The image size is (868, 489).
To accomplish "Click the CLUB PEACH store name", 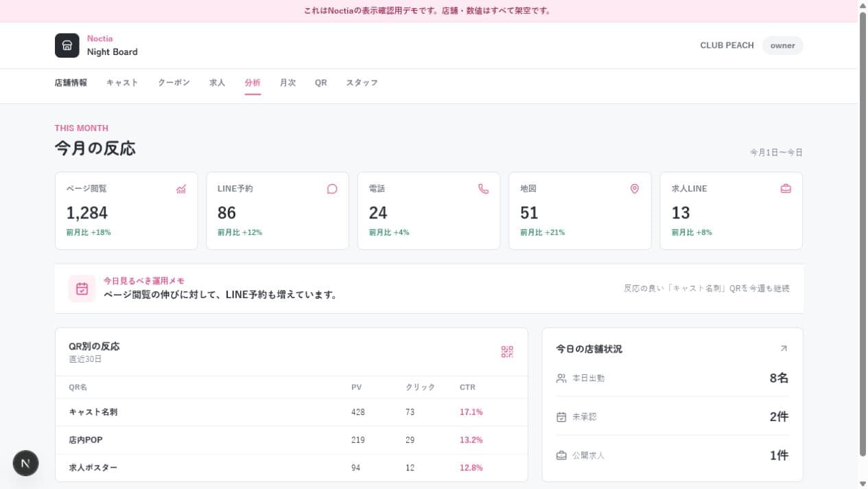I will point(727,45).
